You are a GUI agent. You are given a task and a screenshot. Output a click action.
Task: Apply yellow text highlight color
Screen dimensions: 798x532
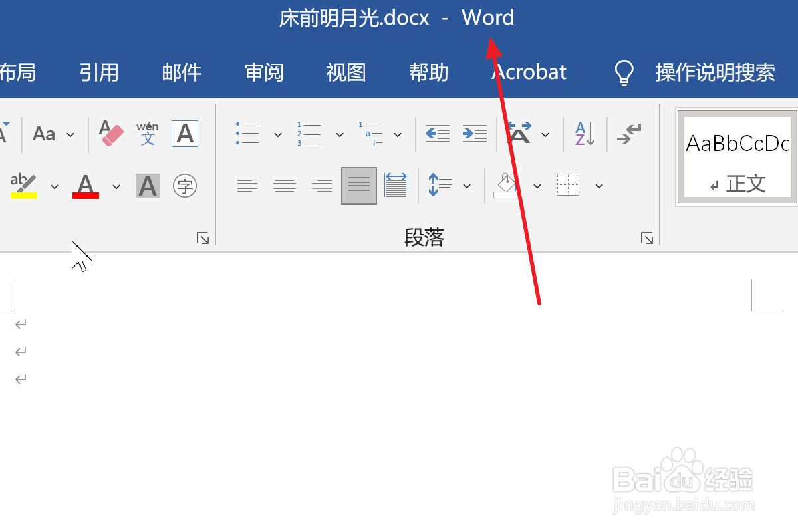(24, 186)
